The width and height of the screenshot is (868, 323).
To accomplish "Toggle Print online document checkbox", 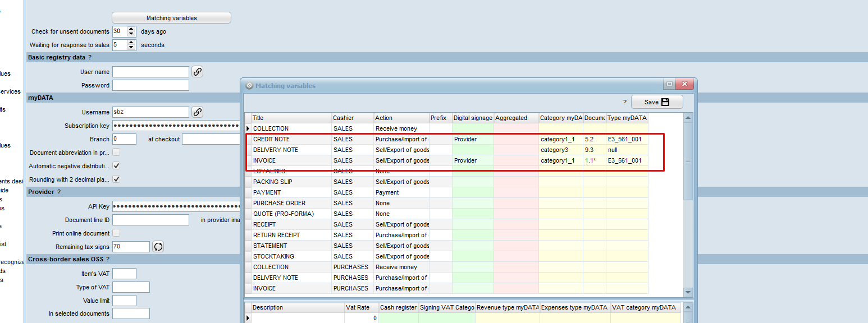I will 116,233.
